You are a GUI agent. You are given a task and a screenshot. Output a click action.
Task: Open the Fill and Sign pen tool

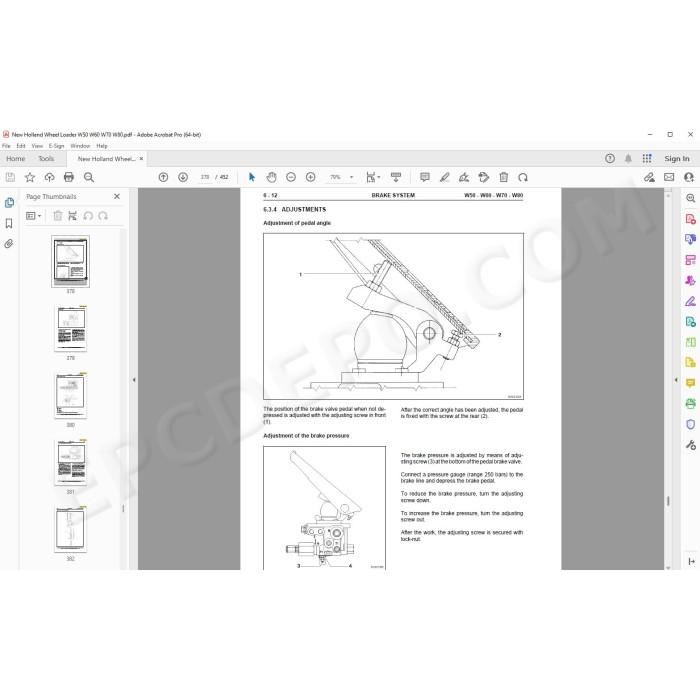pos(691,301)
